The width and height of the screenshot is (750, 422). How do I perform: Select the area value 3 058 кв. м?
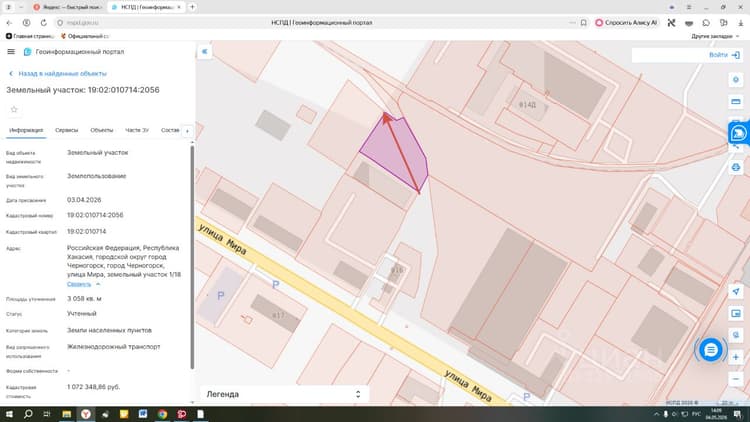point(84,299)
